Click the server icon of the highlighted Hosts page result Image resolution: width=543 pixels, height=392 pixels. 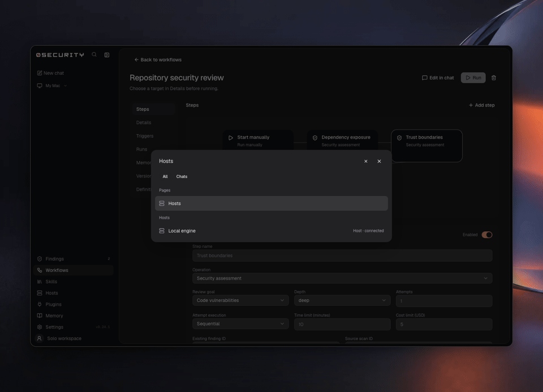tap(162, 203)
